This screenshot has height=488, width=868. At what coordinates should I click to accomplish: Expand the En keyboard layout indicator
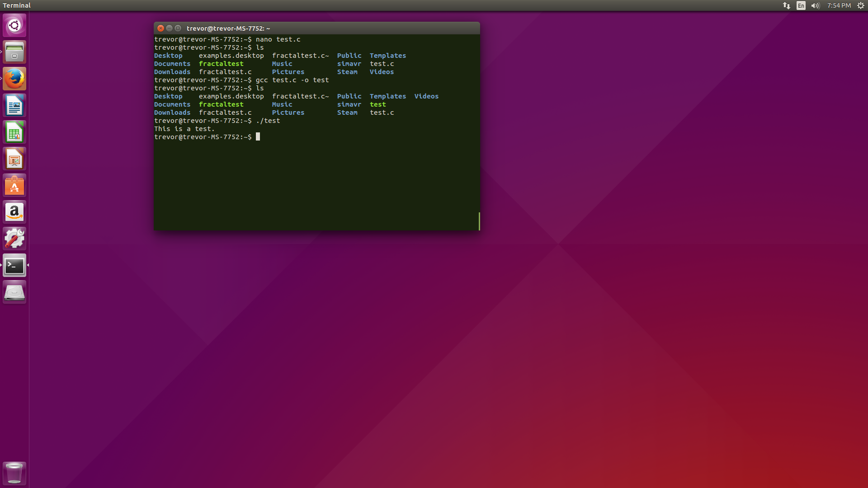pyautogui.click(x=801, y=5)
